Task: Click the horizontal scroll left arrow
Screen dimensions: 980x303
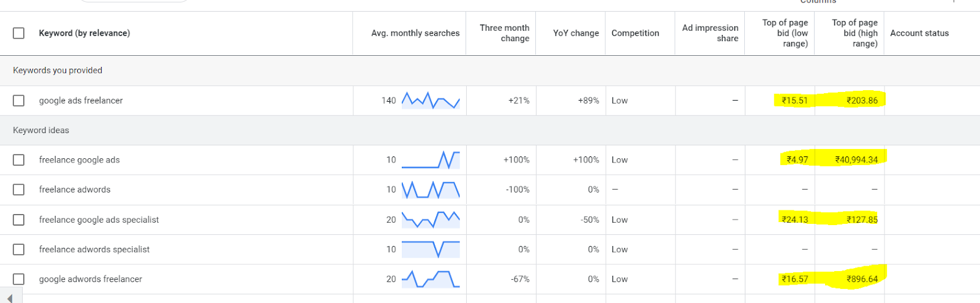Action: tap(10, 298)
